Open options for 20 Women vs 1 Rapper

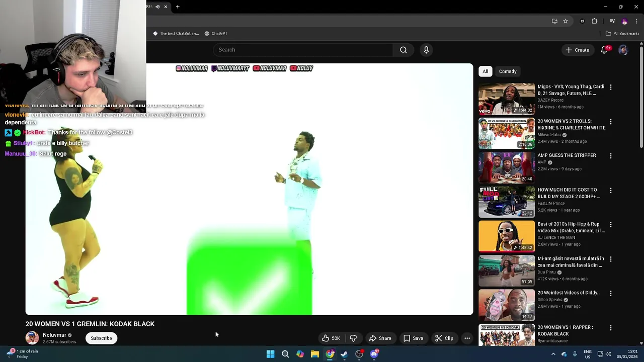[611, 328]
